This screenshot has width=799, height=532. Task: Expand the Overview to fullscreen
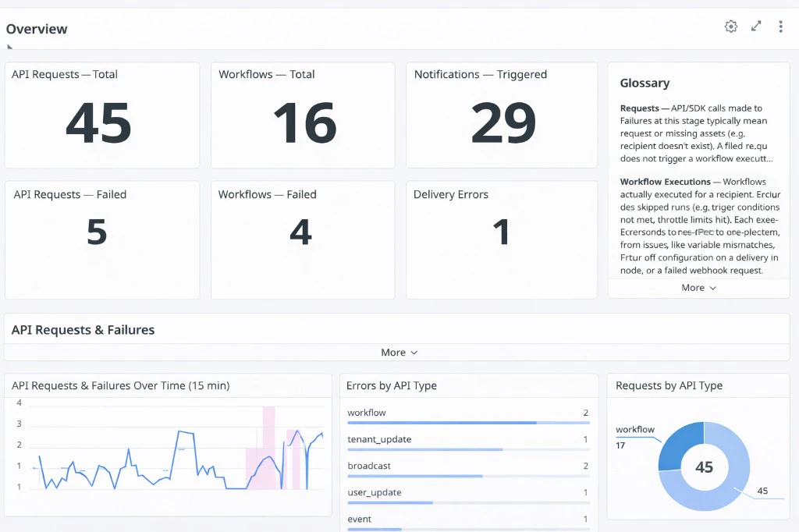point(756,26)
